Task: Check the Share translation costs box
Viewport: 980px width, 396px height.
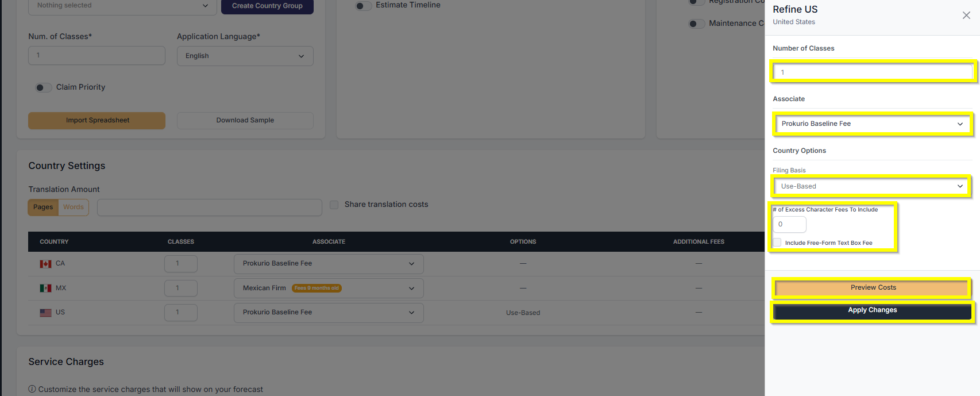Action: point(334,205)
